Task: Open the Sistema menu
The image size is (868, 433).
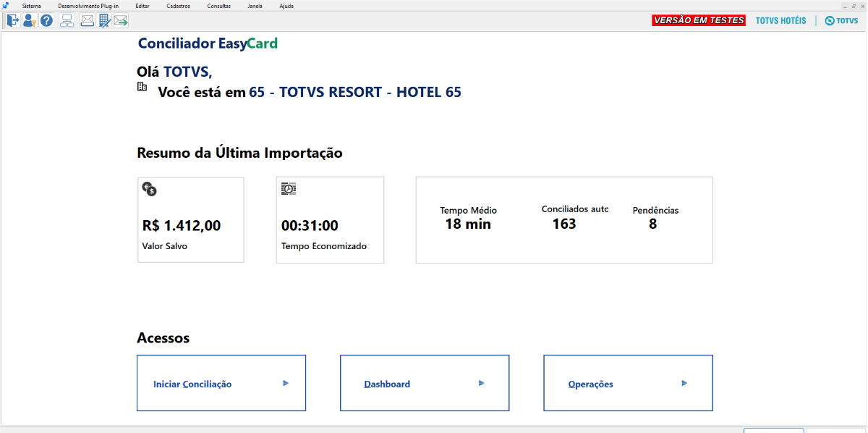Action: [x=32, y=5]
